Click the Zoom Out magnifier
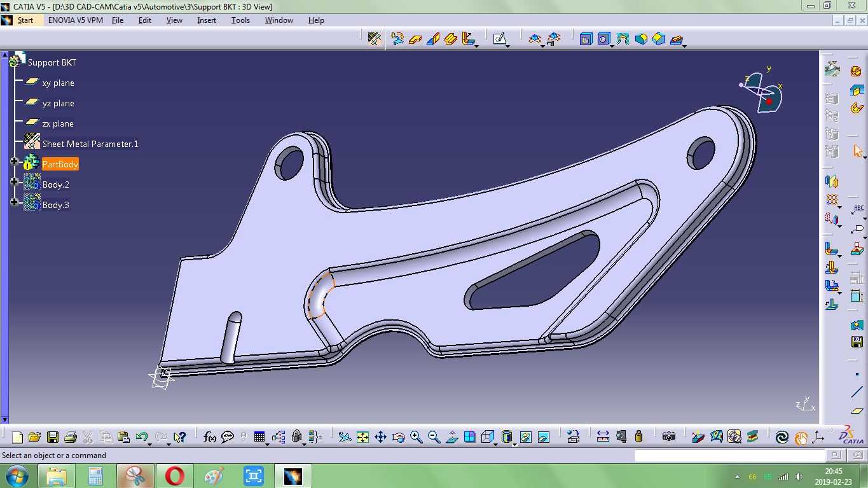This screenshot has height=488, width=868. tap(434, 437)
